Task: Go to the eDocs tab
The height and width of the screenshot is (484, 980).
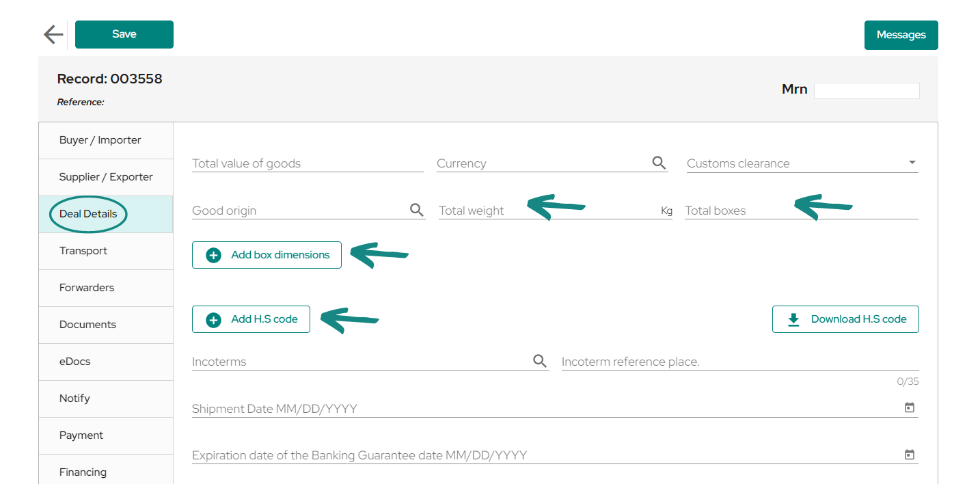Action: (x=106, y=362)
